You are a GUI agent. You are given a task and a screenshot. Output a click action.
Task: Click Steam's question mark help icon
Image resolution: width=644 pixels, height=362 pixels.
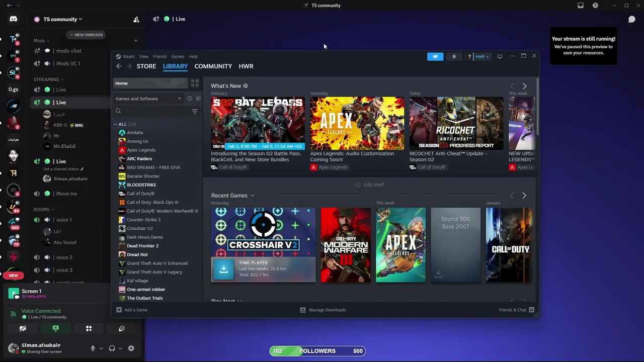click(469, 56)
